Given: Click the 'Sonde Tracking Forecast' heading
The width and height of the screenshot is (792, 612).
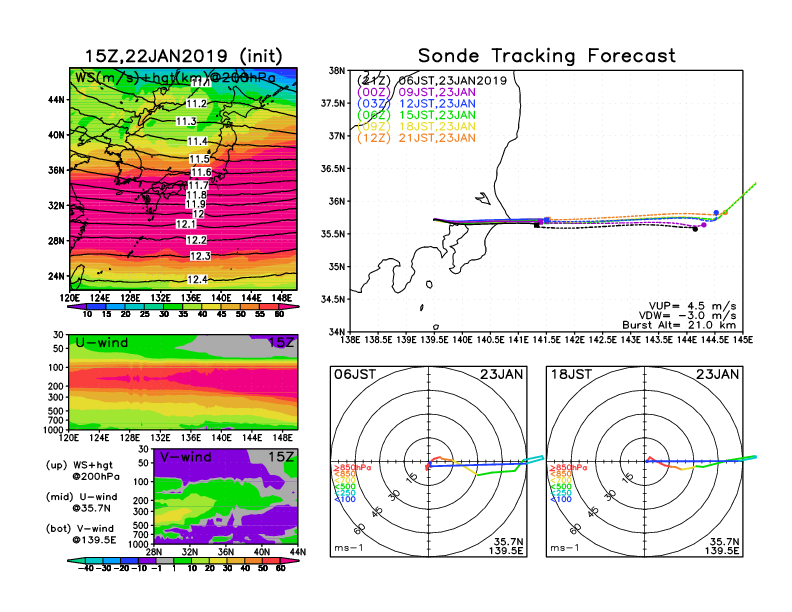Looking at the screenshot, I should [x=547, y=56].
